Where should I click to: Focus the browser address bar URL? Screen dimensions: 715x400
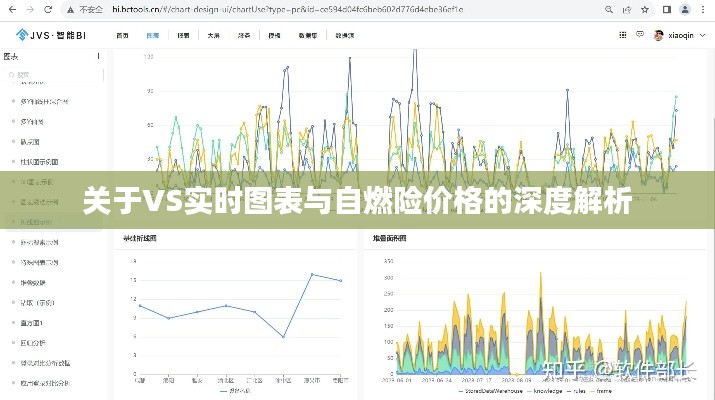tap(288, 9)
